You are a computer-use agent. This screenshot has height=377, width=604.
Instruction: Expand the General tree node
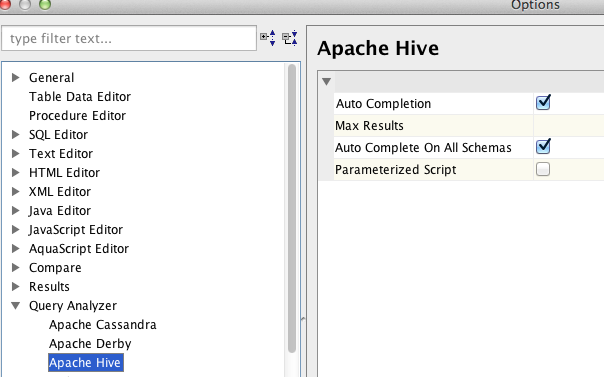pos(15,77)
